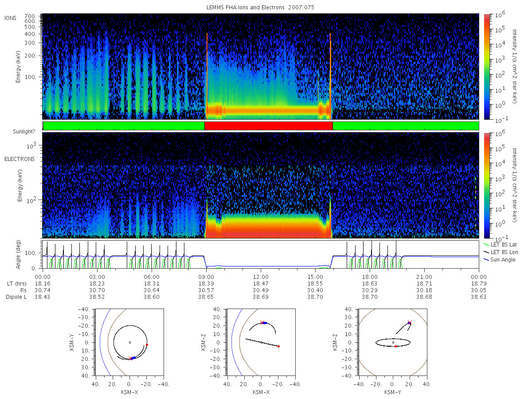Click the 'LET BS Lat' legend entry
Viewport: 532px width, 399px height.
click(499, 244)
